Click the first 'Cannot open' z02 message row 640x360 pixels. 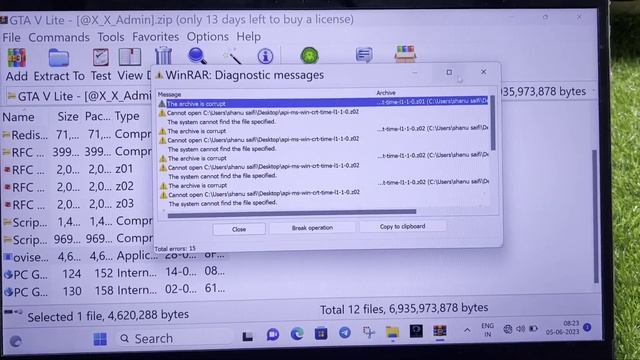263,112
